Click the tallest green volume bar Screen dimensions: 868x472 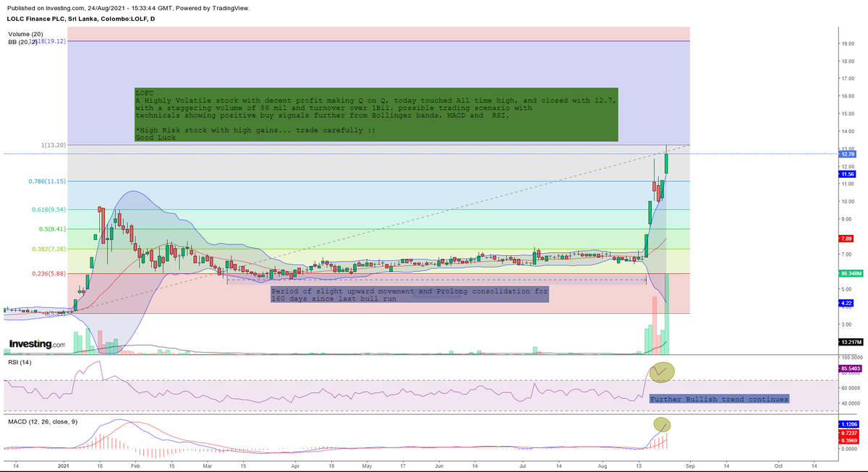(667, 314)
